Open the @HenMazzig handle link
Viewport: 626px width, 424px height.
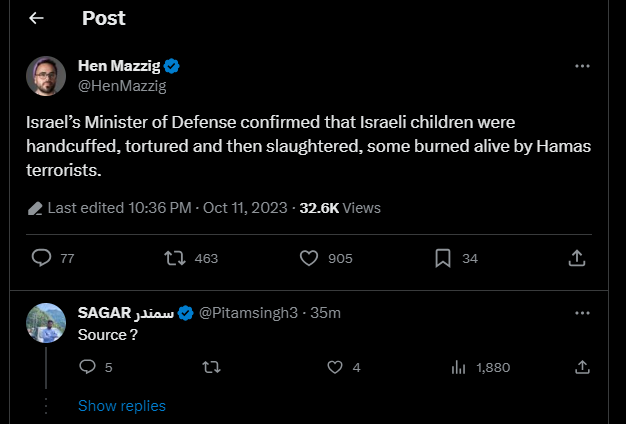122,86
